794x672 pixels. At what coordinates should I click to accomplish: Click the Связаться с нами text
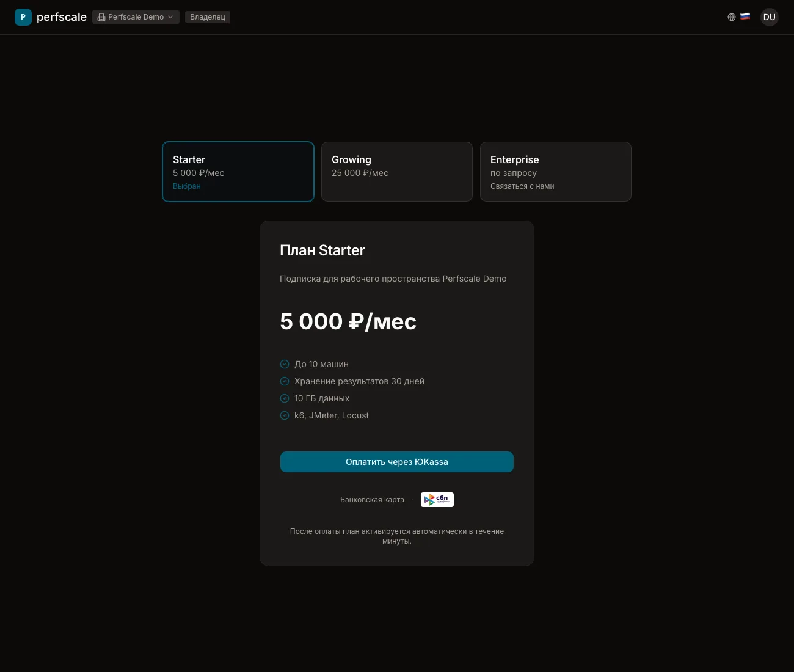click(x=522, y=186)
